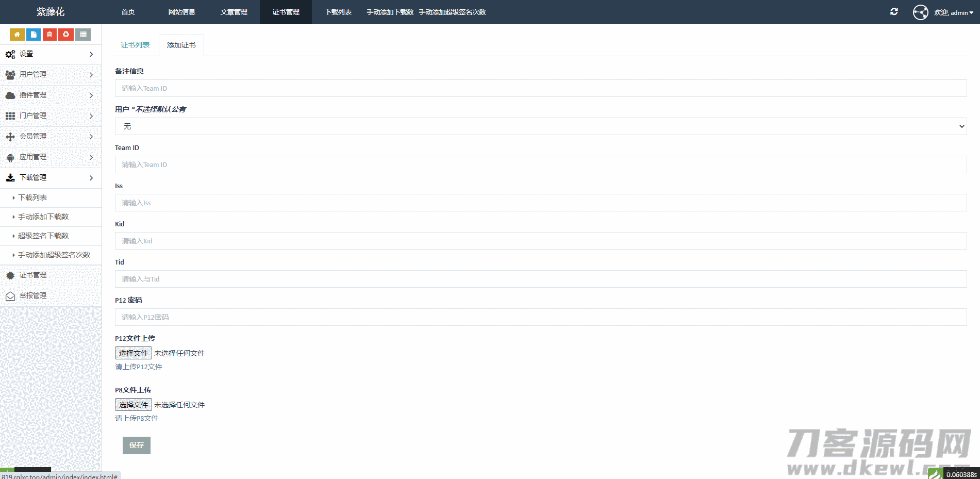Open 文章管理 in the top navigation

click(234, 12)
